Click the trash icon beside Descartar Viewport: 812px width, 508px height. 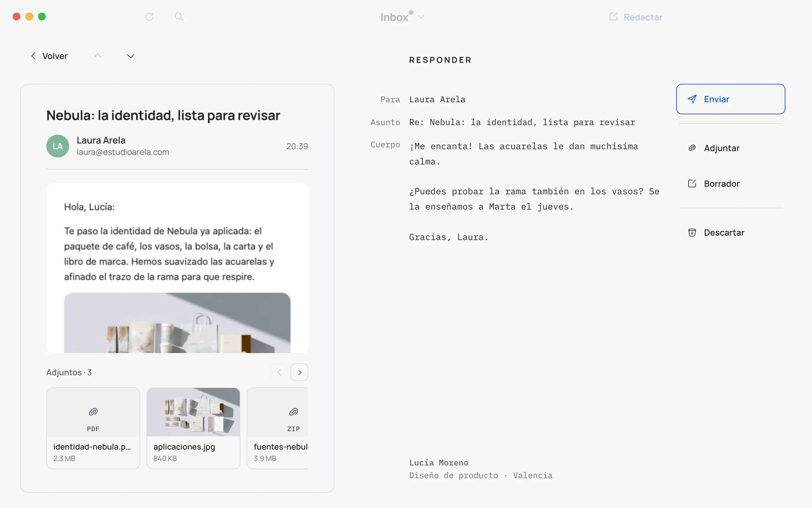coord(692,232)
